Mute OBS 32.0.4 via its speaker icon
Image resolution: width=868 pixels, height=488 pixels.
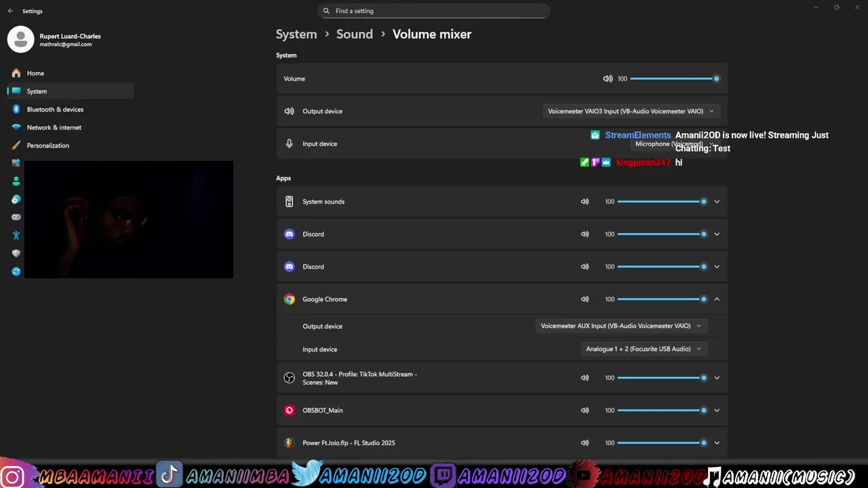click(585, 378)
